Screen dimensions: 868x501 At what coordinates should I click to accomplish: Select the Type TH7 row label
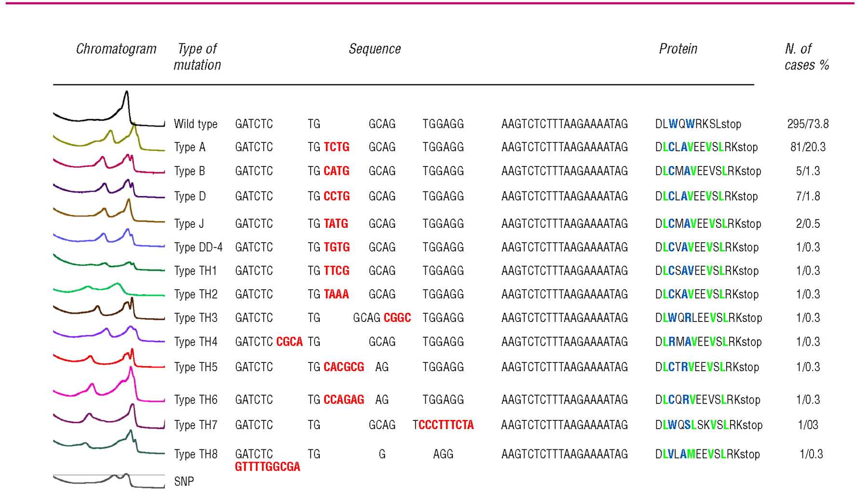tap(196, 425)
